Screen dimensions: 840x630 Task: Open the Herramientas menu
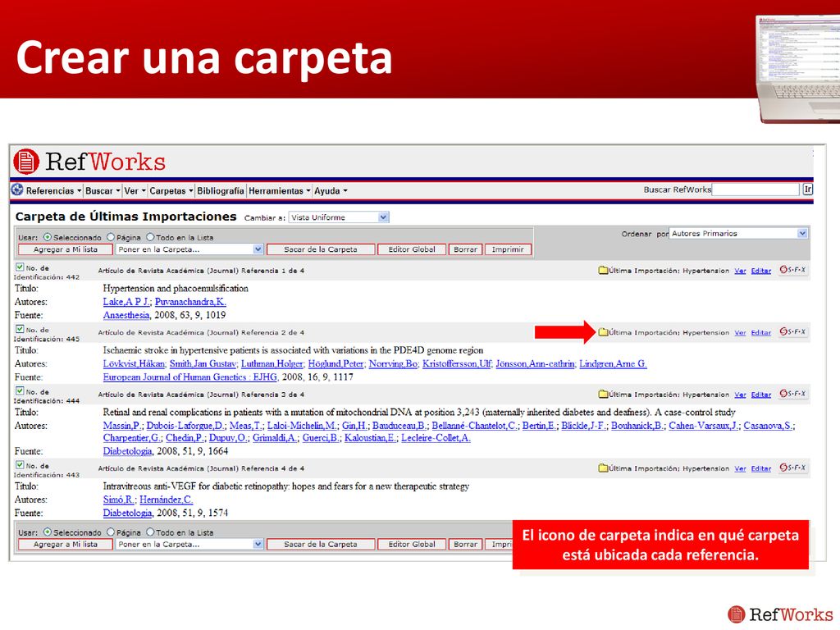point(279,190)
